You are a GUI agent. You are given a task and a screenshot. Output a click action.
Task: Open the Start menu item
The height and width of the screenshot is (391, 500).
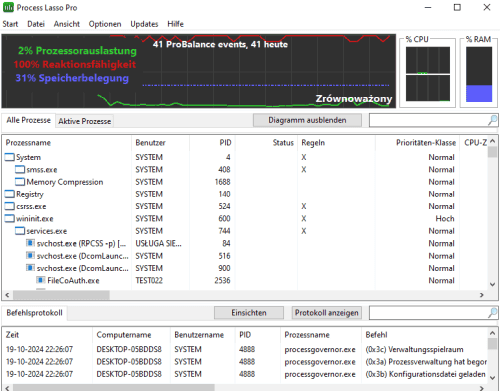pyautogui.click(x=10, y=24)
